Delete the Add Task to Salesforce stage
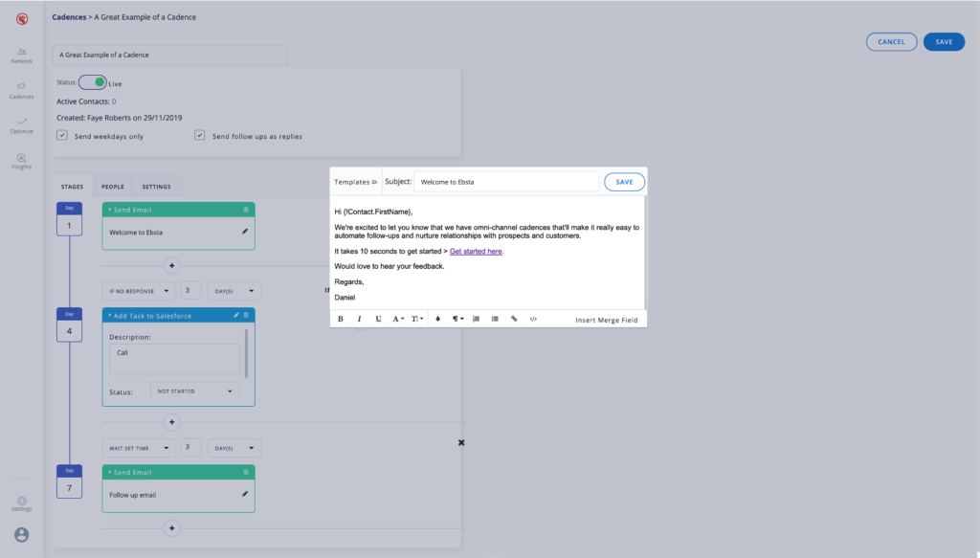980x558 pixels. pos(246,315)
